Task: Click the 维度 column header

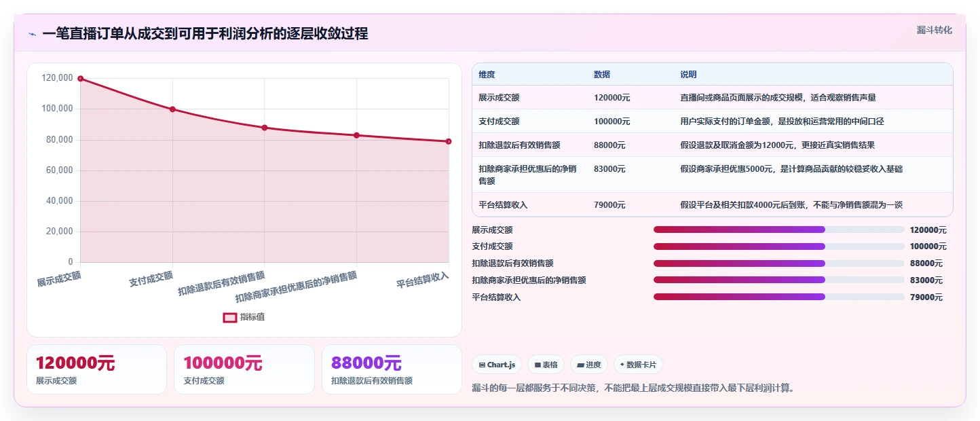Action: (487, 75)
